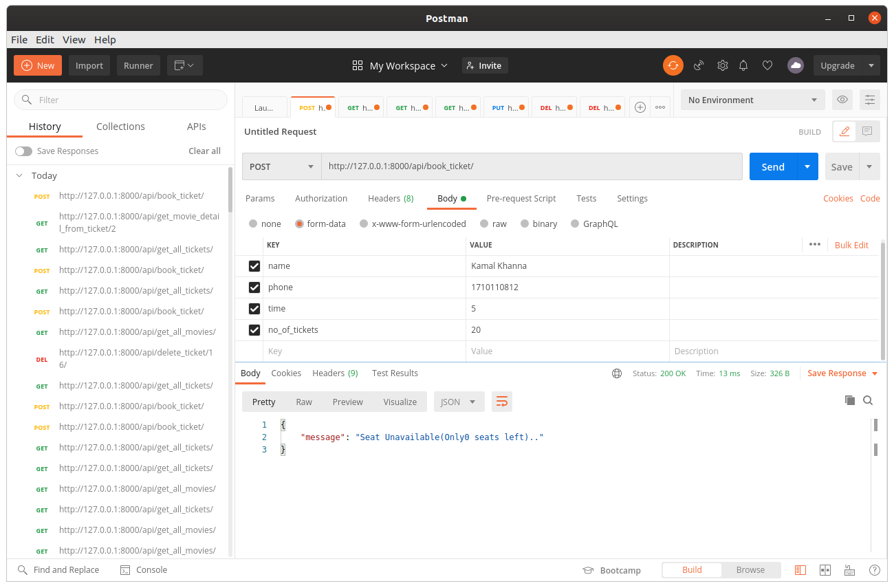The image size is (894, 588).
Task: Open the My Workspace dropdown
Action: tap(400, 65)
